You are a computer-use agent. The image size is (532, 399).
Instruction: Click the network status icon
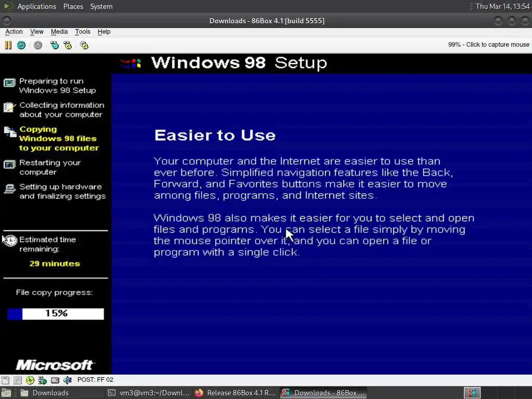click(43, 380)
